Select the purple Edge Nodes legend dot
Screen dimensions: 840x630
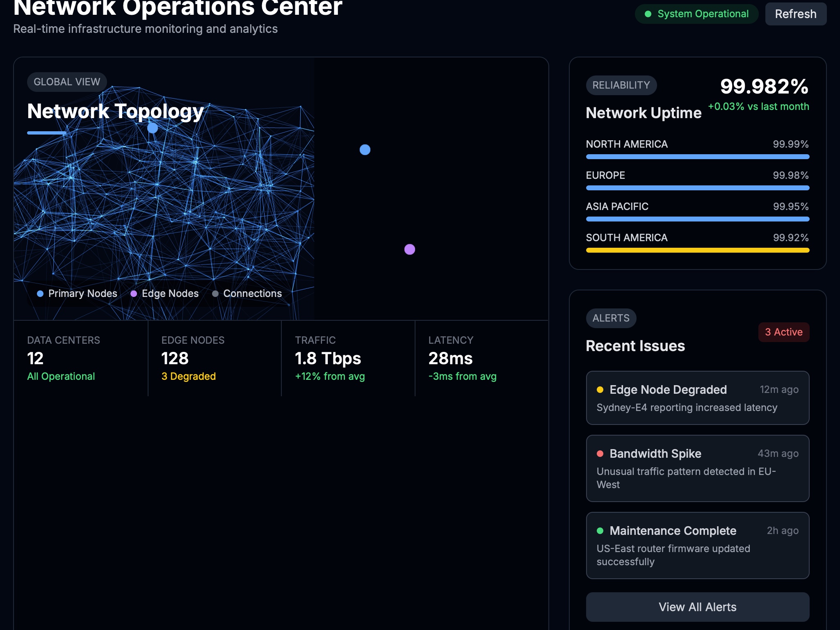click(133, 293)
